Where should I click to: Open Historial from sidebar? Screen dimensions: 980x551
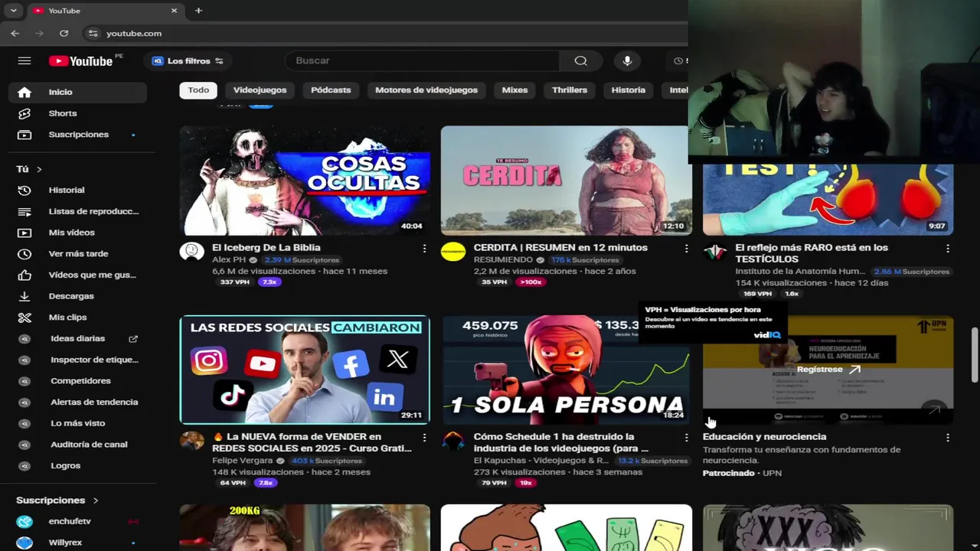pos(77,190)
